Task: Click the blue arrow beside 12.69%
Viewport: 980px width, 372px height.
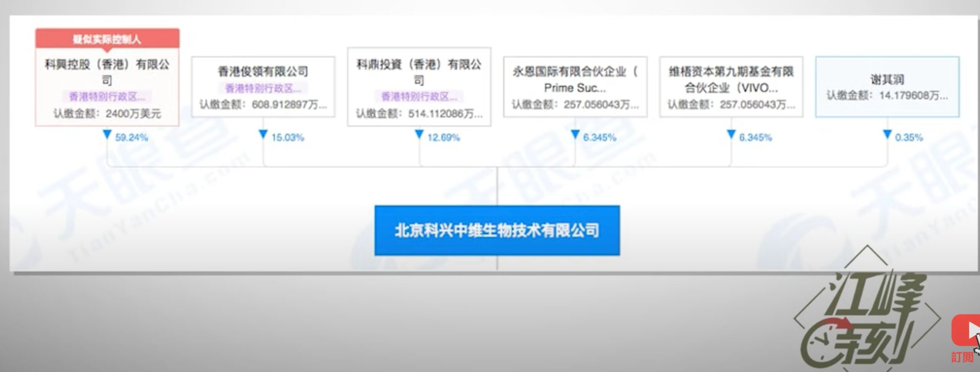Action: click(419, 134)
